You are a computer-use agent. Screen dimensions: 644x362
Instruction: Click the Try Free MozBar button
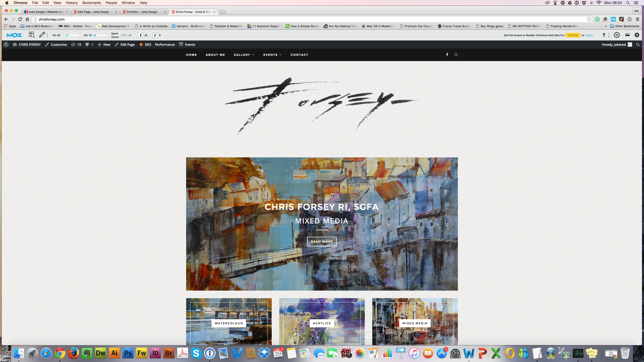tap(573, 35)
